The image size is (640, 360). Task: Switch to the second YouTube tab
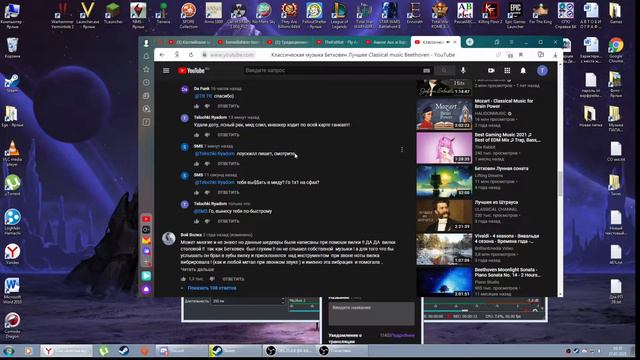pos(238,42)
